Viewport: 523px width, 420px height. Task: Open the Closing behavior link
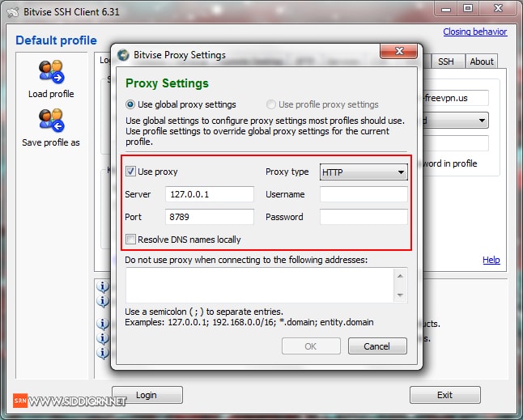475,32
